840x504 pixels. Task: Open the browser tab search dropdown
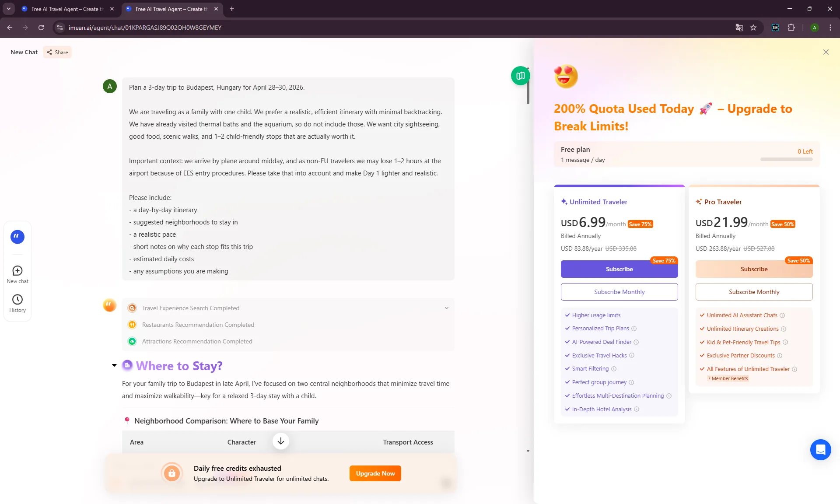(x=8, y=9)
